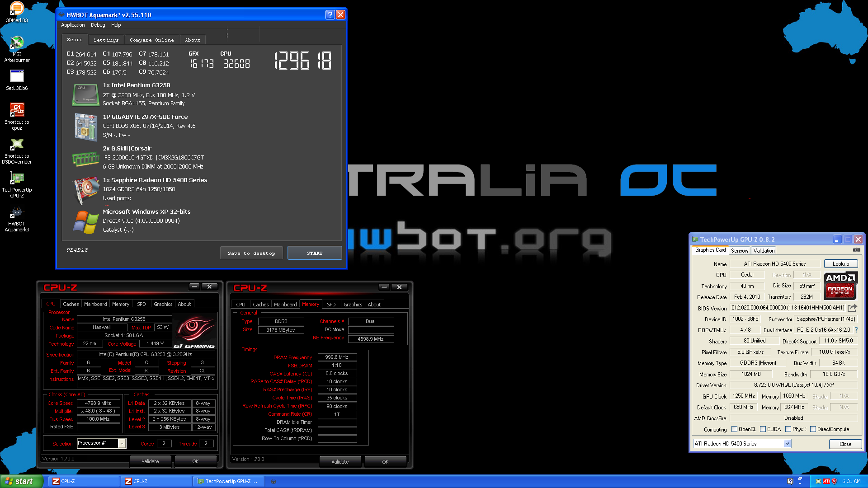Click Save to desktop button
Image resolution: width=868 pixels, height=488 pixels.
tap(251, 253)
